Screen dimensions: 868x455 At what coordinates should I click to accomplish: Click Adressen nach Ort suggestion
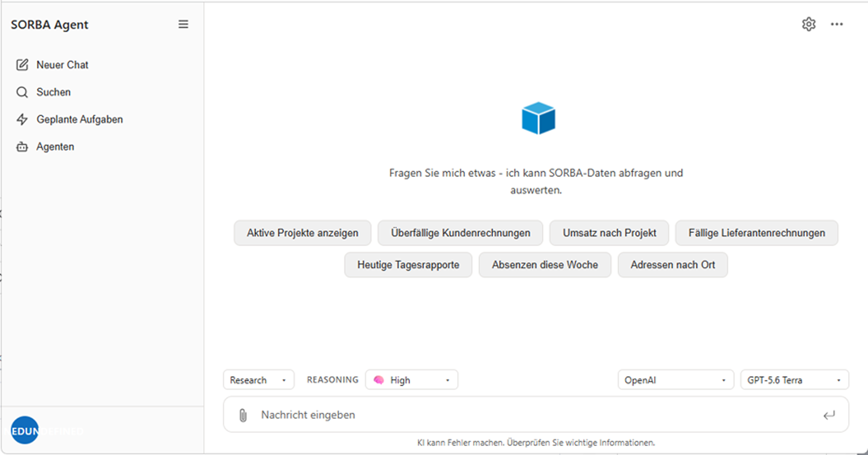[x=672, y=265]
